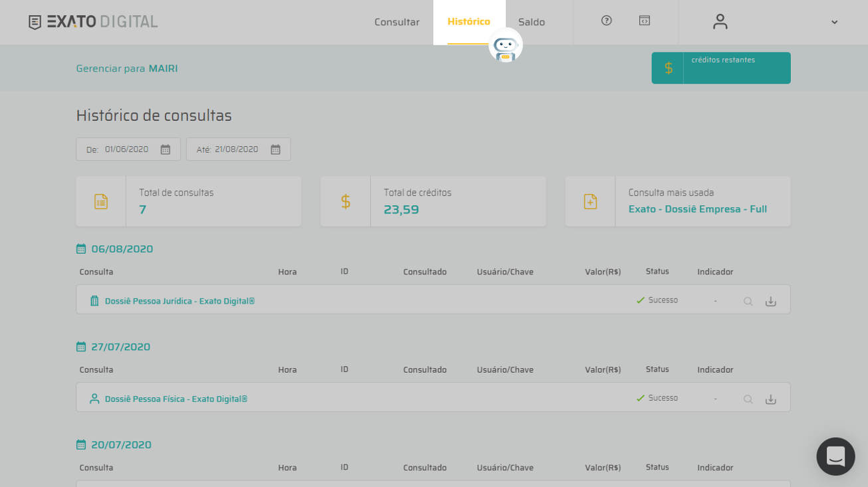Download the Dossiê Pessoa Jurídica result
The height and width of the screenshot is (487, 868).
click(x=770, y=302)
